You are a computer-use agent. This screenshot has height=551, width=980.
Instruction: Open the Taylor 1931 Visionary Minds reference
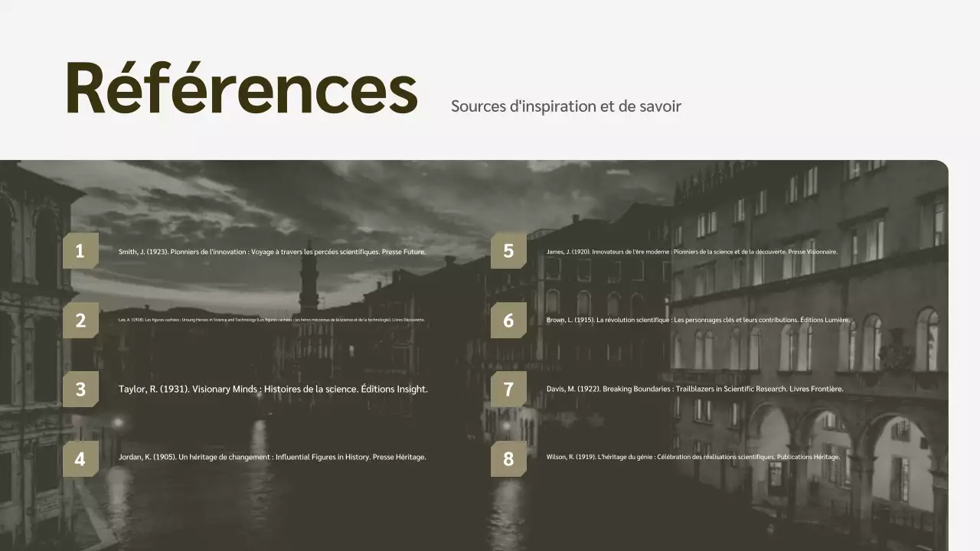point(273,389)
